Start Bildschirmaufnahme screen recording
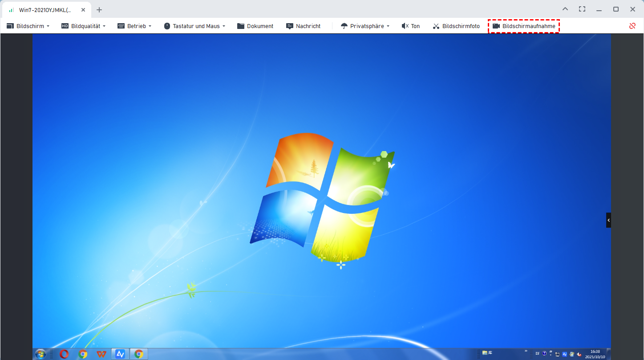The image size is (644, 360). [x=524, y=26]
